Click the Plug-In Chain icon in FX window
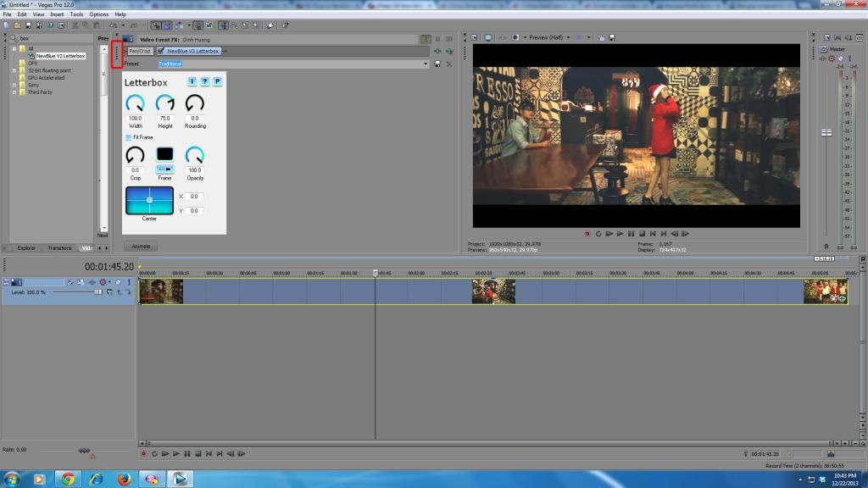 437,51
